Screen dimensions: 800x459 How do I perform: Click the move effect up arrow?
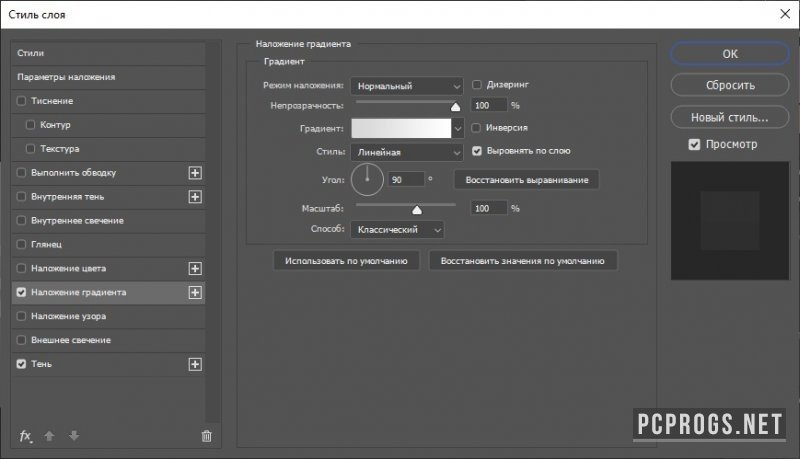[x=49, y=436]
